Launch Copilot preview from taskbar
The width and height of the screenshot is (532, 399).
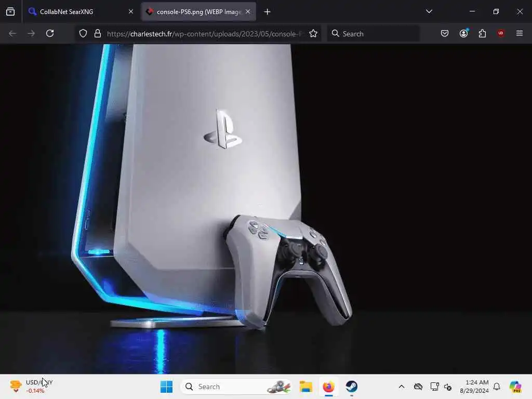pyautogui.click(x=515, y=387)
